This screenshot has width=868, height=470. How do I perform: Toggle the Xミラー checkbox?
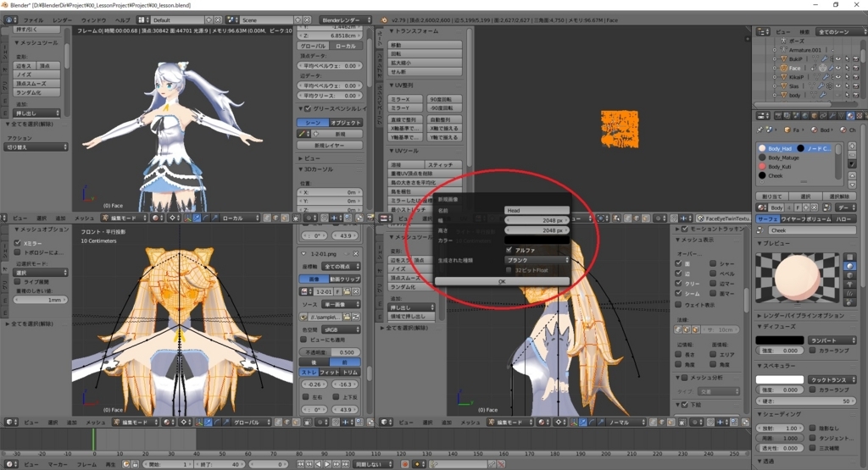(x=18, y=243)
